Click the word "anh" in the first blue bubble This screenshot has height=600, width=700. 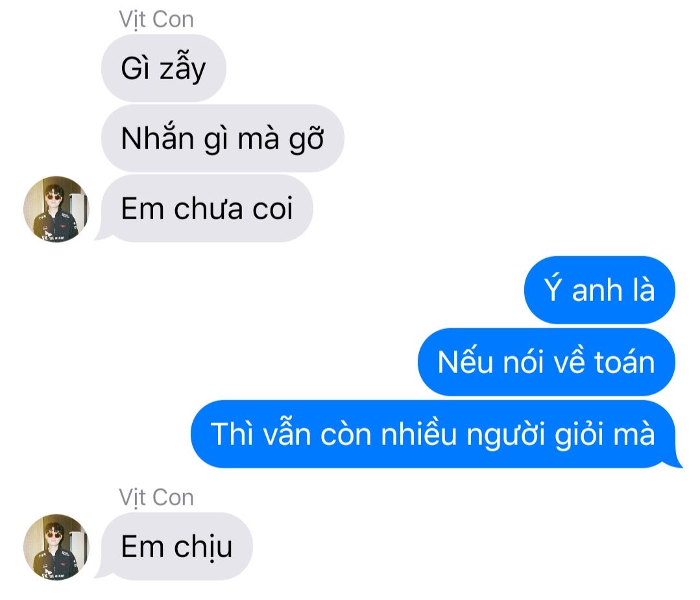pos(597,291)
